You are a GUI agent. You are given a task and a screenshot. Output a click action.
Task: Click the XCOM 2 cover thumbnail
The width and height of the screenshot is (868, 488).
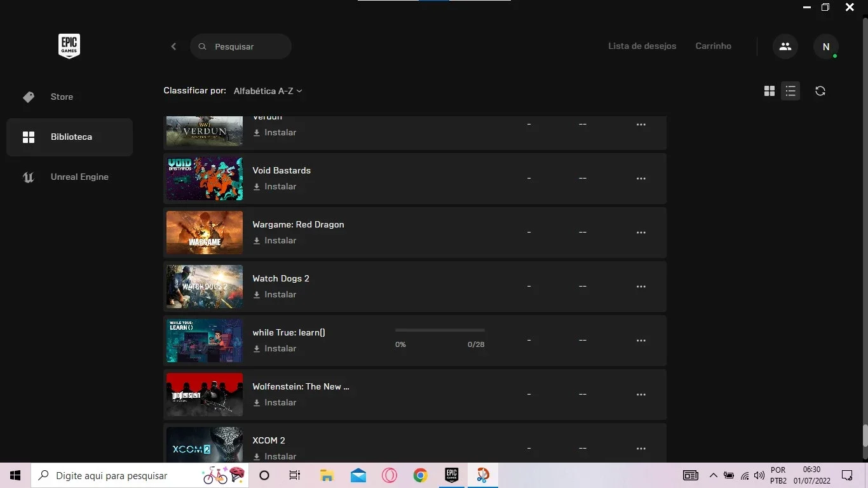205,444
